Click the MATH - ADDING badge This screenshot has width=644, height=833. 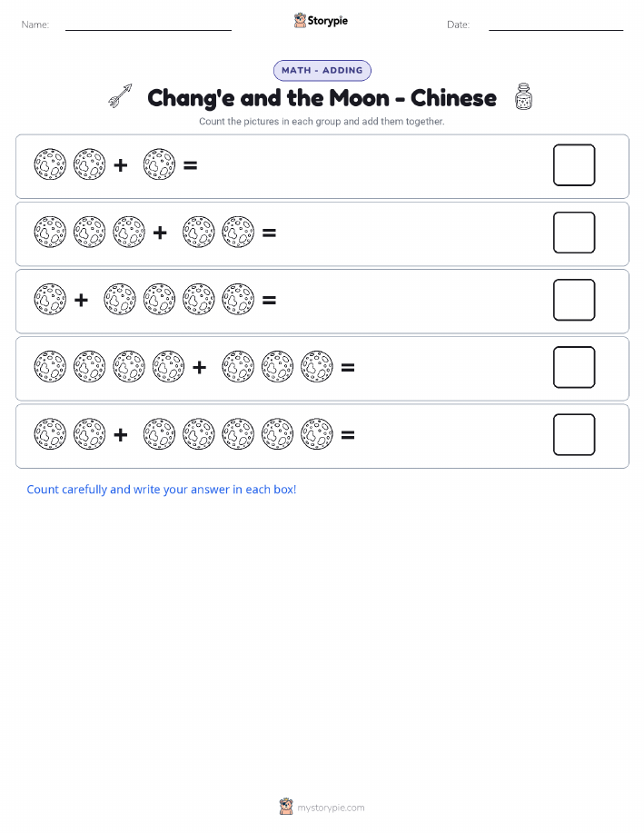(x=322, y=70)
